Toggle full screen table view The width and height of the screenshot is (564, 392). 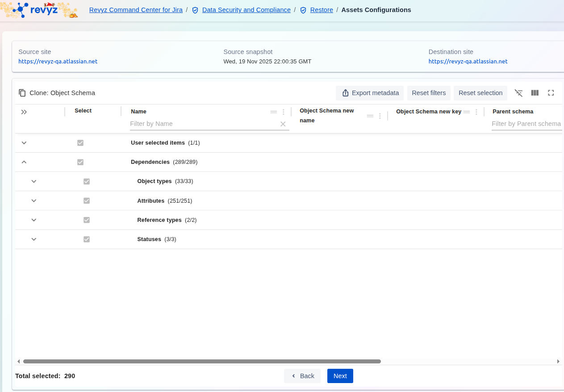(x=551, y=93)
